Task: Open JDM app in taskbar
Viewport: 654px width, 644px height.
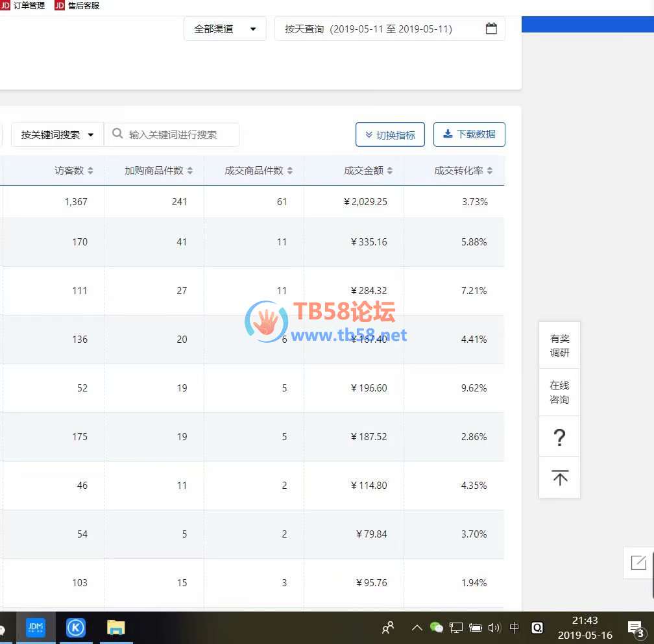Action: coord(35,628)
